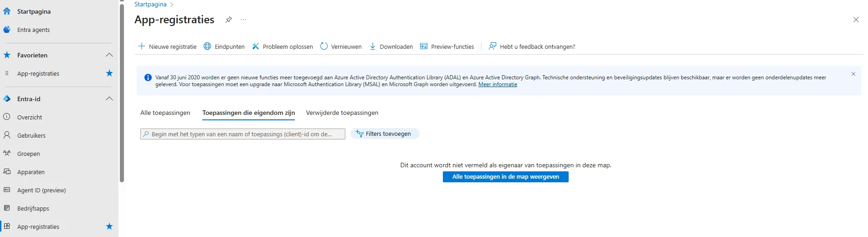Open the Startpagina home icon
Image resolution: width=868 pixels, height=237 pixels.
(7, 11)
